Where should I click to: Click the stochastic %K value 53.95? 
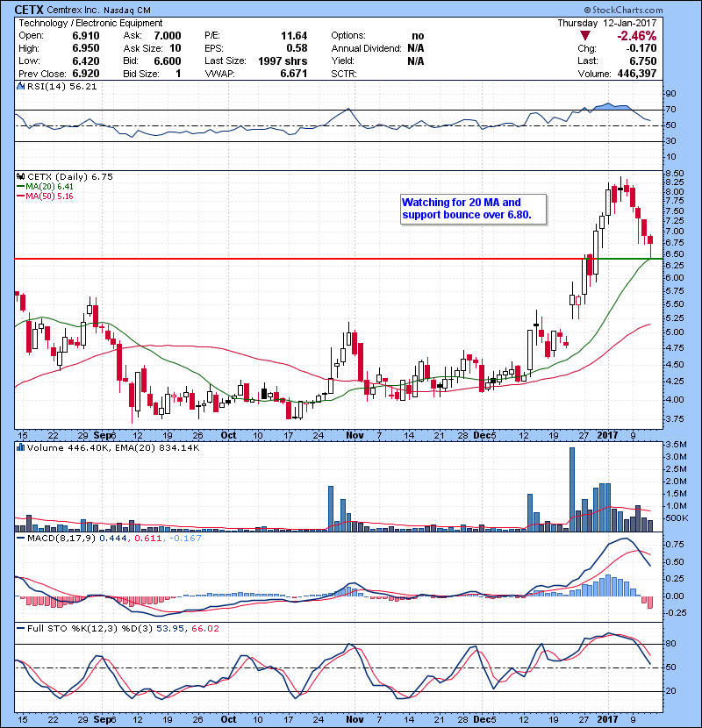pyautogui.click(x=170, y=629)
